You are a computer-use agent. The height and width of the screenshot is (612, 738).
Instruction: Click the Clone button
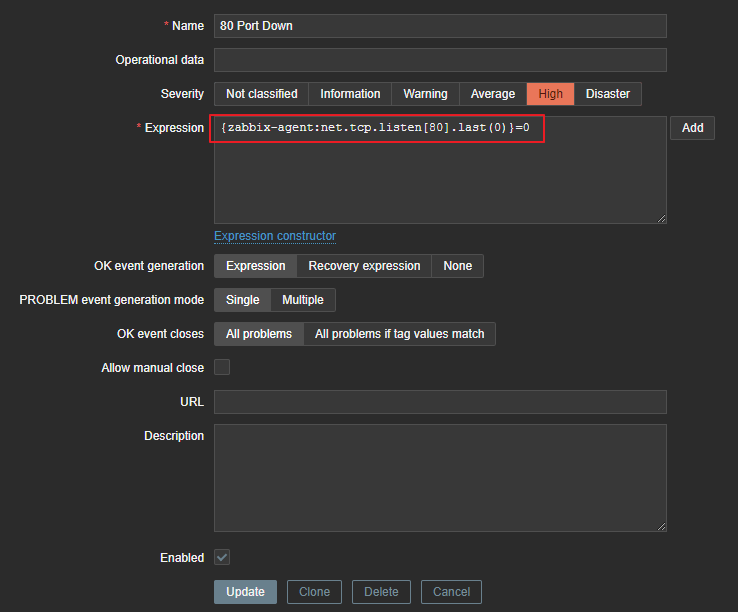click(314, 592)
